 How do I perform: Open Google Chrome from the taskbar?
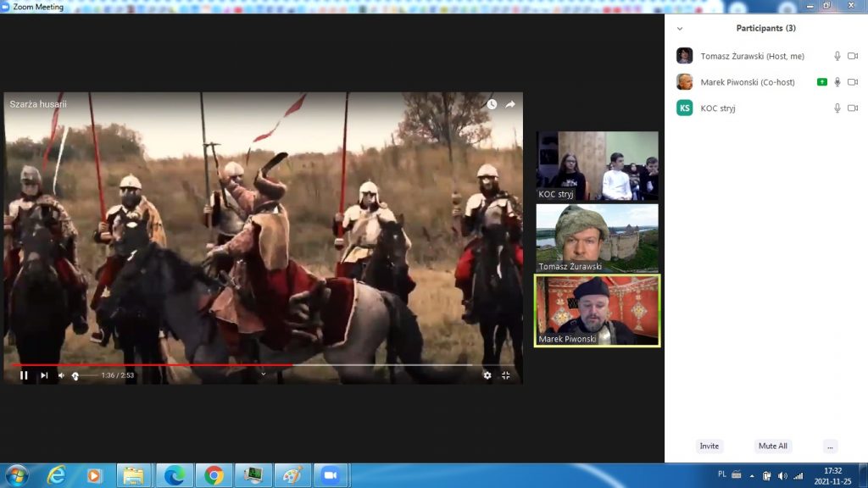coord(214,475)
